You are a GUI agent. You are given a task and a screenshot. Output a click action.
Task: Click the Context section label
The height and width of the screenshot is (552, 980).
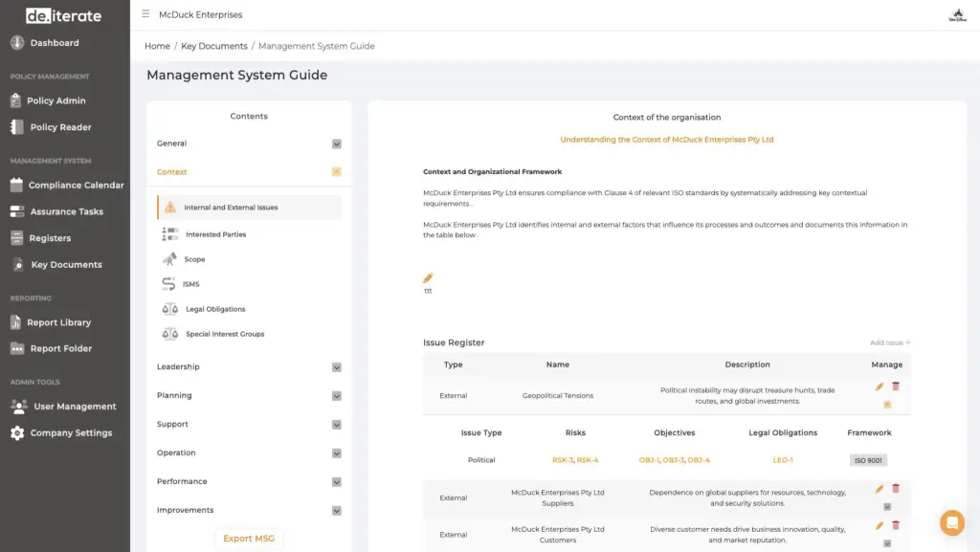[172, 171]
